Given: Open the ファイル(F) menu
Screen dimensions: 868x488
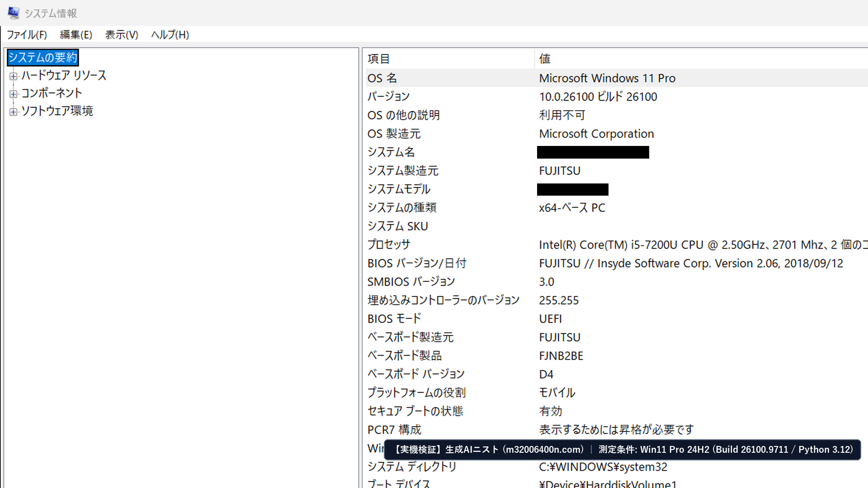Looking at the screenshot, I should 27,35.
